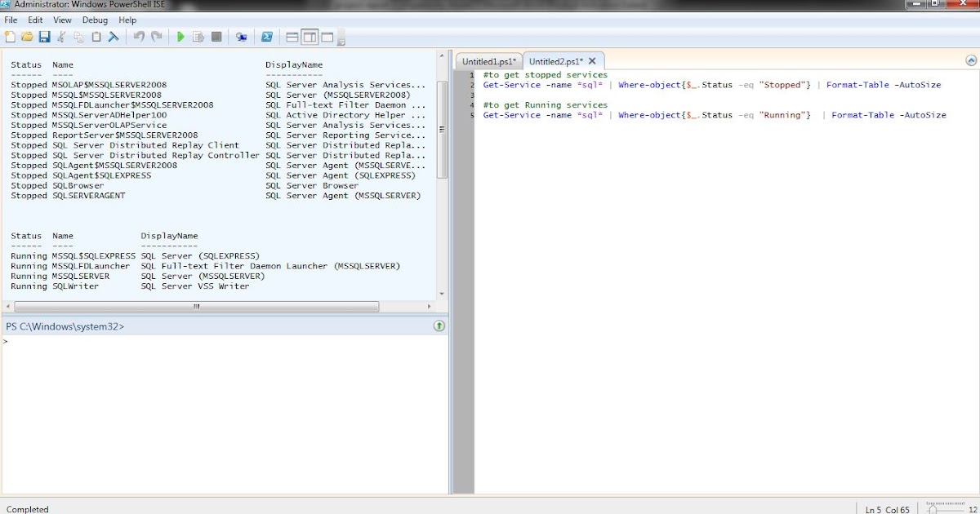
Task: Cut selected text using the scissors icon
Action: click(x=62, y=37)
